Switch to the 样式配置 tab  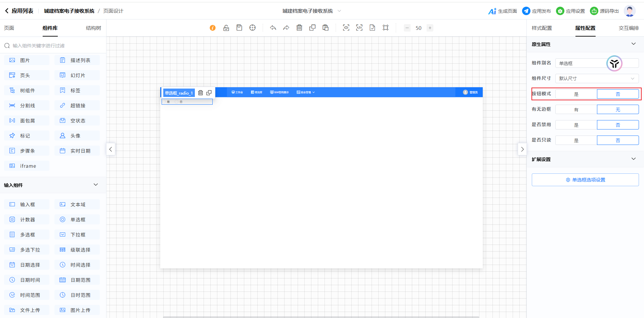pos(542,28)
